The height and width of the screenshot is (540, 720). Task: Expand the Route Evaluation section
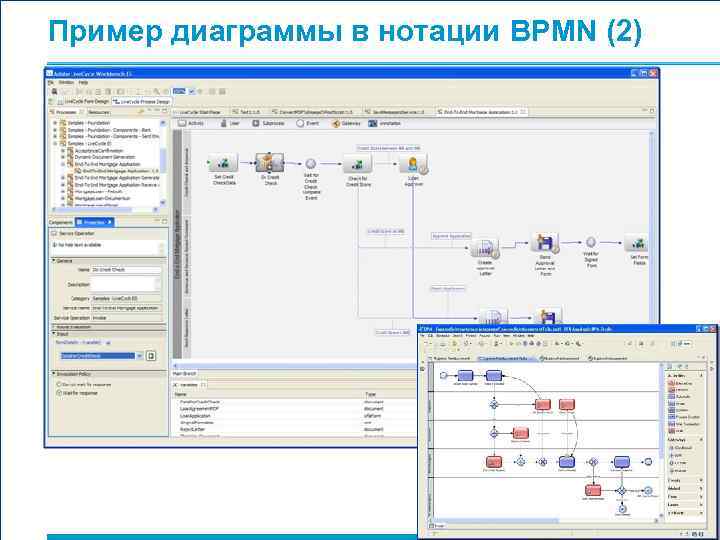(54, 327)
